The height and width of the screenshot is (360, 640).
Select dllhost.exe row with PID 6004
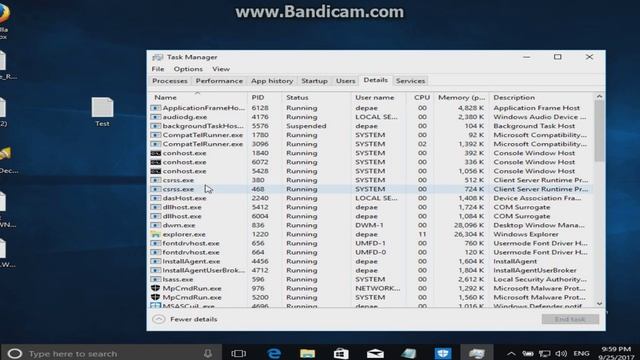371,216
